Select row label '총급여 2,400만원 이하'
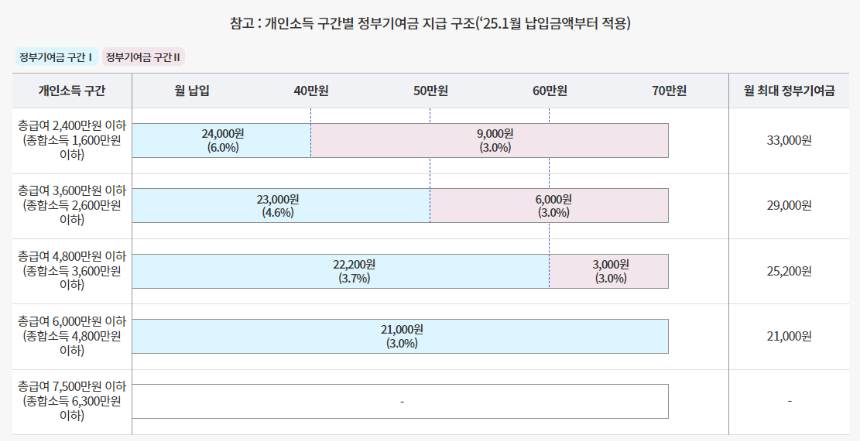The image size is (860, 441). [x=72, y=126]
